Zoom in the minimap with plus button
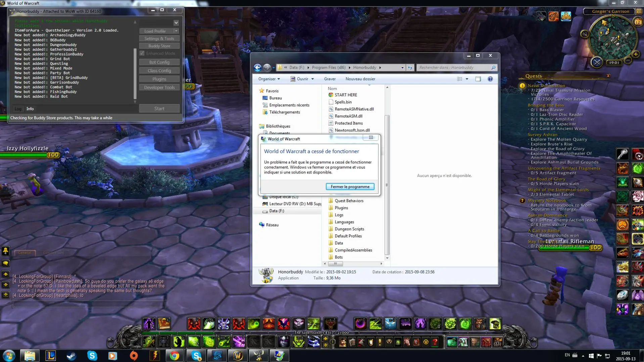The width and height of the screenshot is (644, 362). pos(636,54)
